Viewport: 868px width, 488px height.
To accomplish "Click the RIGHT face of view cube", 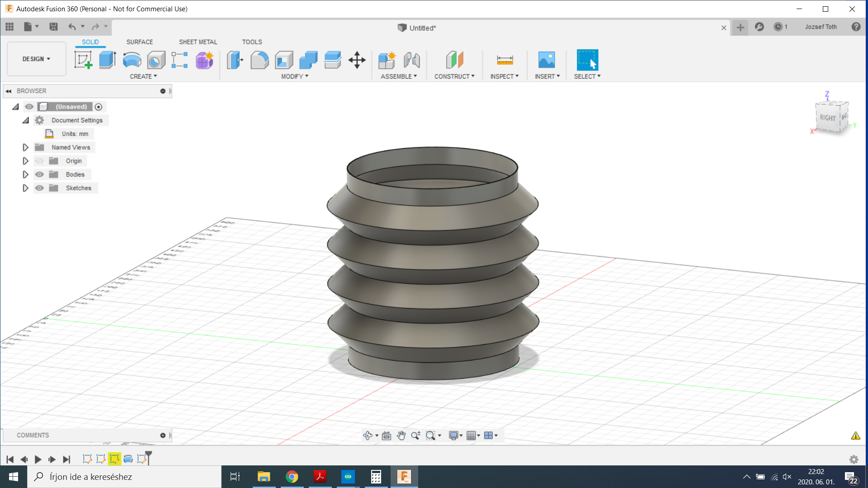I will coord(827,118).
